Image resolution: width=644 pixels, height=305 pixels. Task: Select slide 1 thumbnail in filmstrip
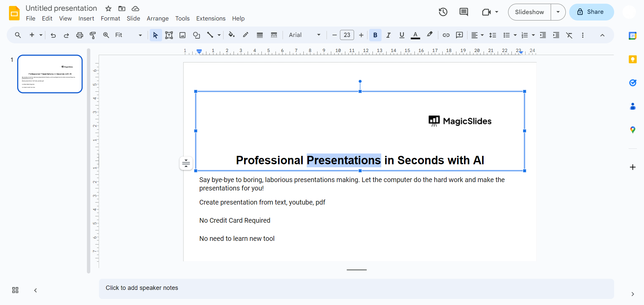pos(50,74)
